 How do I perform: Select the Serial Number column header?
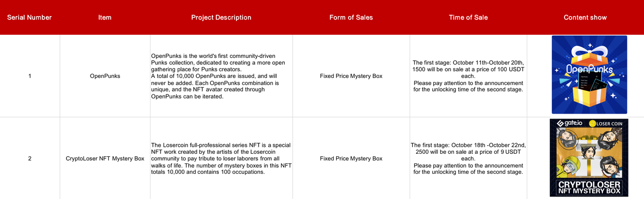29,17
